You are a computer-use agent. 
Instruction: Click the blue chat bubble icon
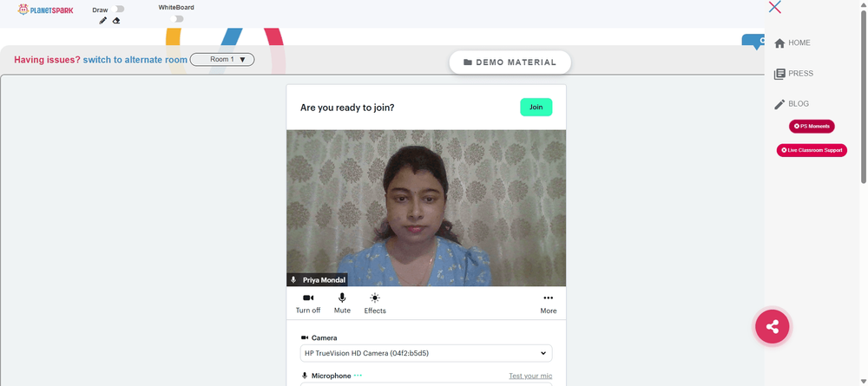(754, 42)
